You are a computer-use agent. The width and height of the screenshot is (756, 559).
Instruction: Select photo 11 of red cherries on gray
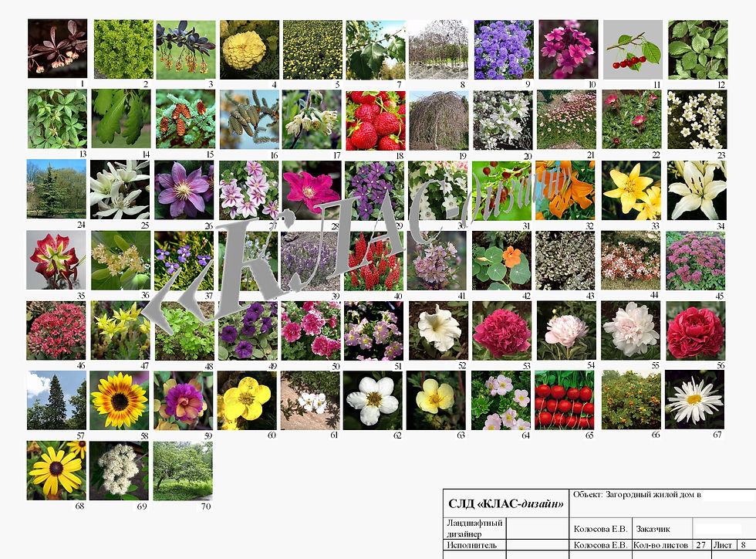click(633, 49)
